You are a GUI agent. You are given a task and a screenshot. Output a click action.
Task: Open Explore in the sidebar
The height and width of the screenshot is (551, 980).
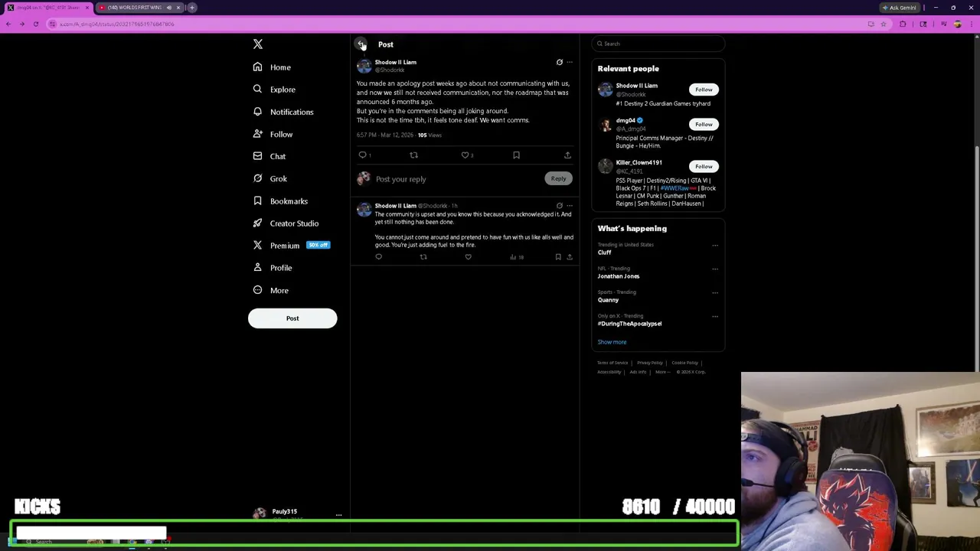(274, 90)
